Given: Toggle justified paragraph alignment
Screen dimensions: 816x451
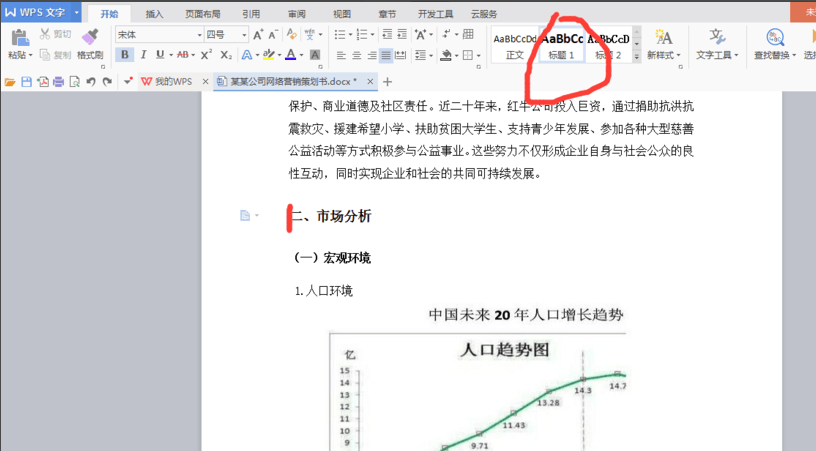Looking at the screenshot, I should pos(387,55).
